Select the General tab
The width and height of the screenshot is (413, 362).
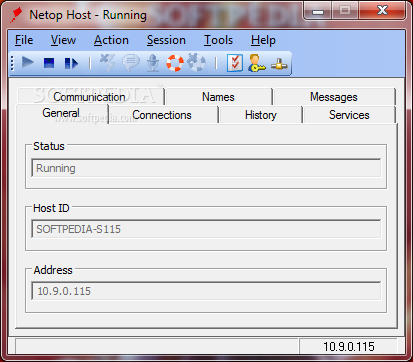61,113
